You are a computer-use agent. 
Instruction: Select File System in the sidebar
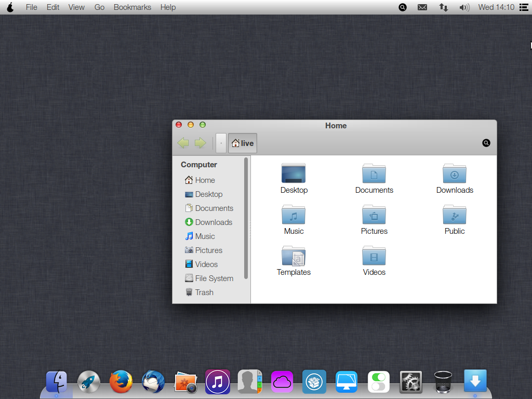(214, 278)
